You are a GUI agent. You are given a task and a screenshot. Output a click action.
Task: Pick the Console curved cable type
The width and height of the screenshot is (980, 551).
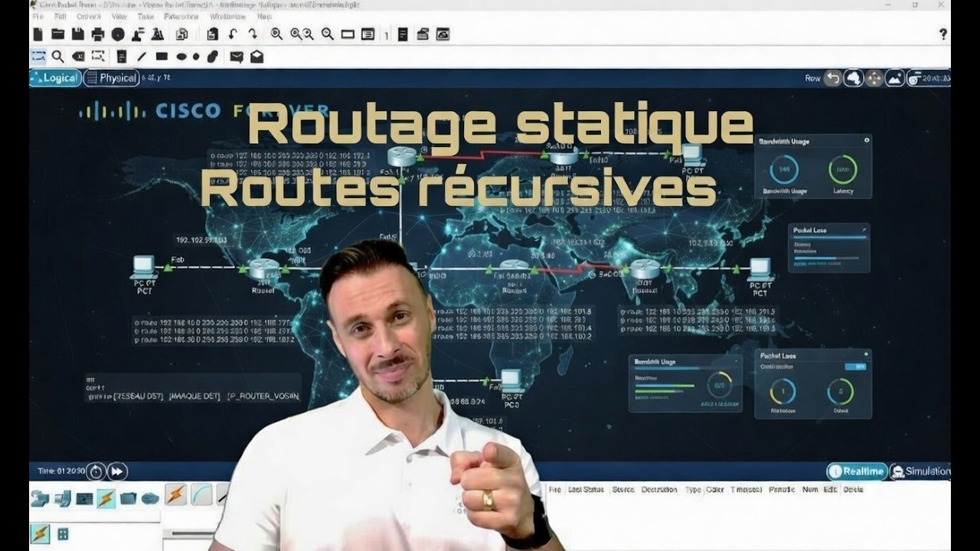coord(201,494)
